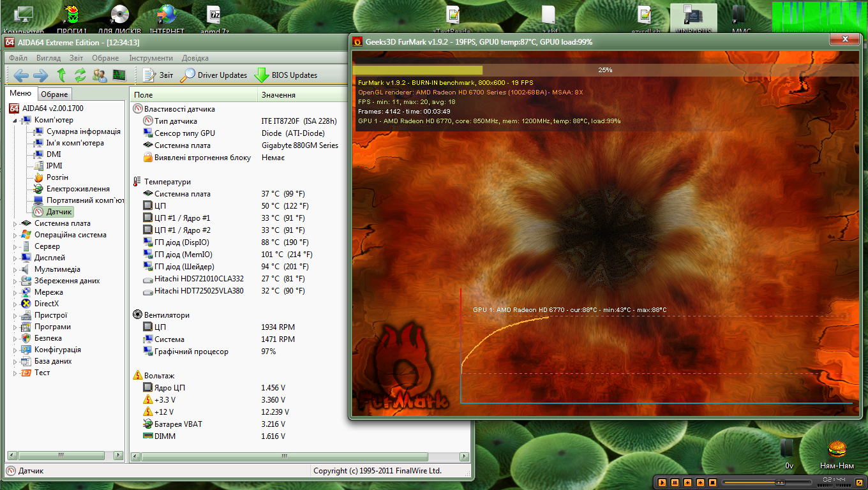Expand the Мультимедіа tree node
Image resolution: width=868 pixels, height=490 pixels.
16,269
